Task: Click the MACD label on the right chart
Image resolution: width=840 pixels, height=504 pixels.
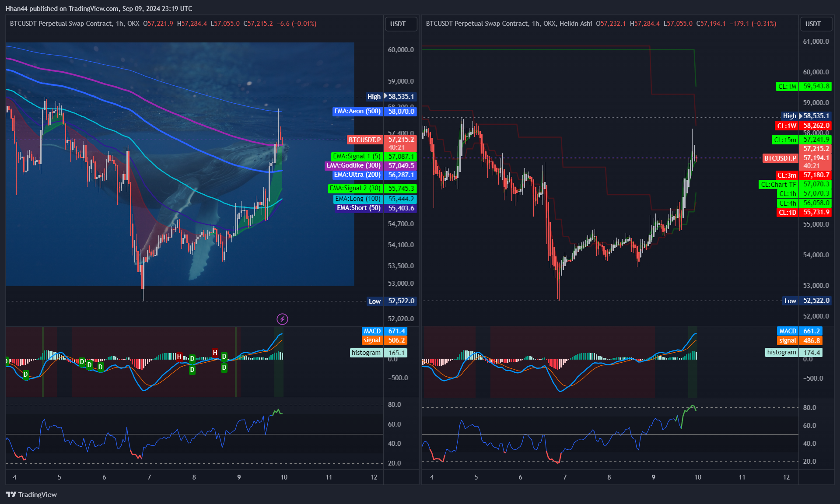Action: 788,331
